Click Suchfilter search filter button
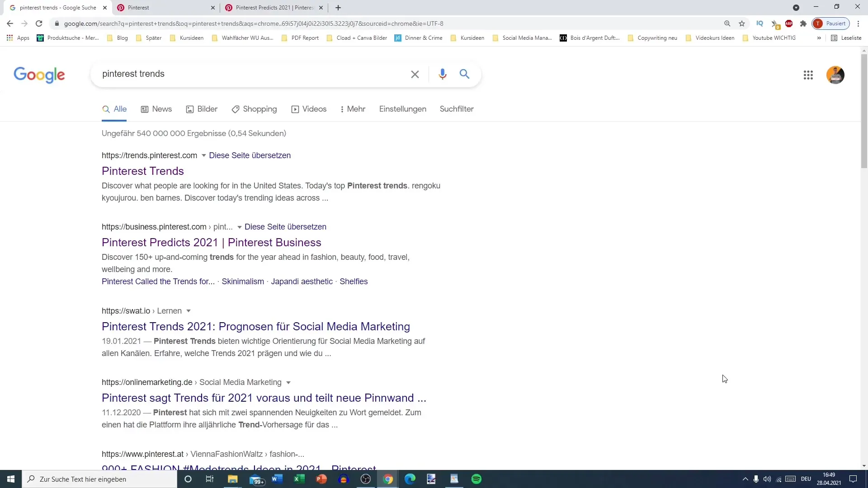This screenshot has width=868, height=488. (x=457, y=109)
